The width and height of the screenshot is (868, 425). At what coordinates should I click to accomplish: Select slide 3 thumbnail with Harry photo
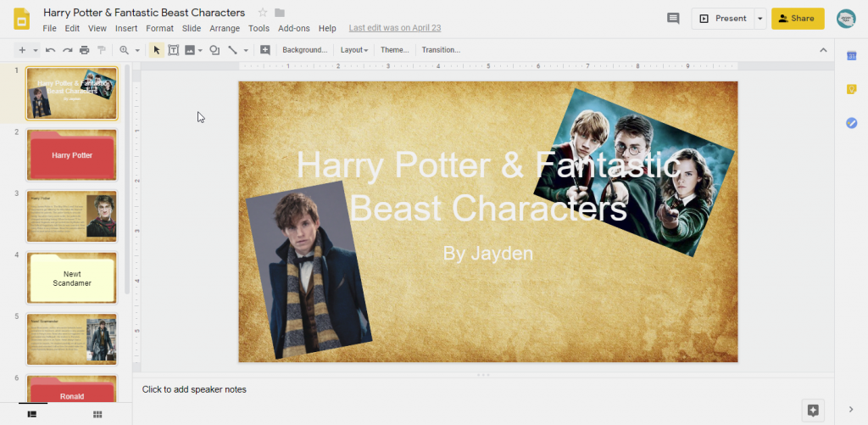[72, 216]
